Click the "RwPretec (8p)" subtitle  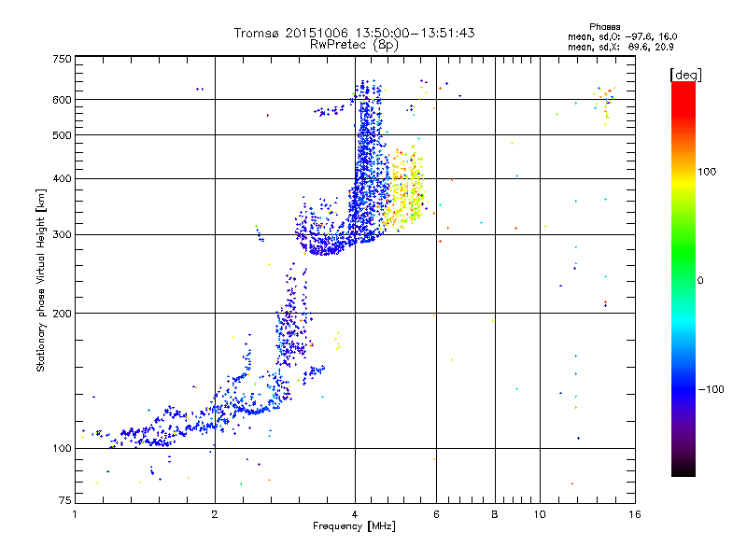point(354,45)
